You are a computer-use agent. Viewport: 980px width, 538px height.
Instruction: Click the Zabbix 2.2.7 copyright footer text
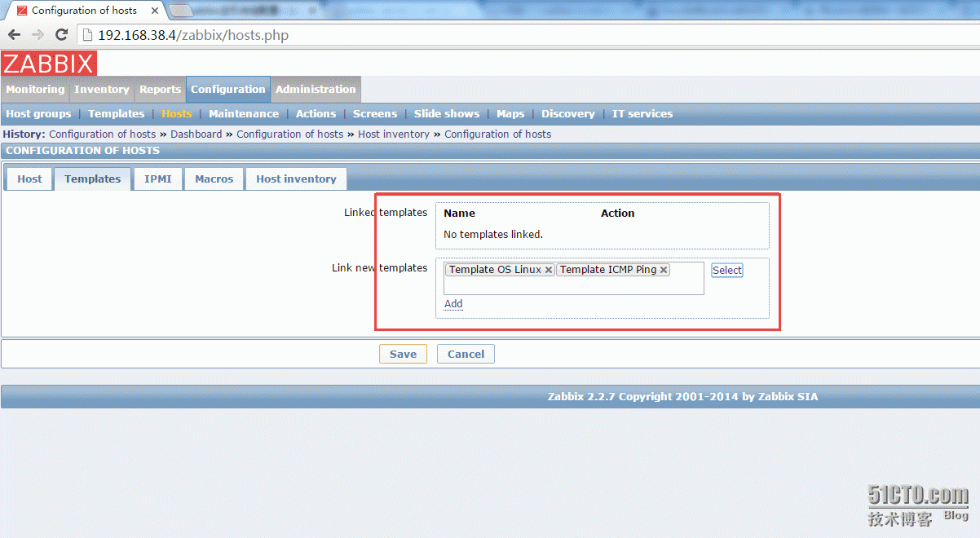[x=682, y=397]
